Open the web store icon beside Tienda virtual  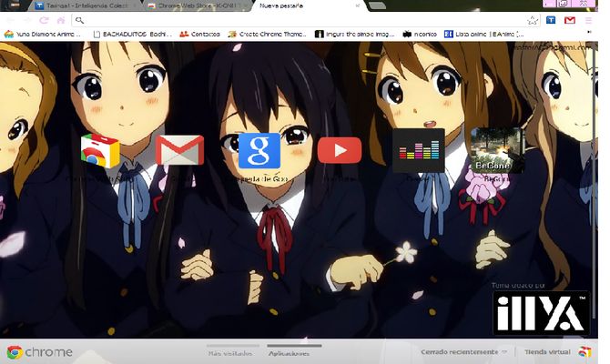(x=585, y=352)
